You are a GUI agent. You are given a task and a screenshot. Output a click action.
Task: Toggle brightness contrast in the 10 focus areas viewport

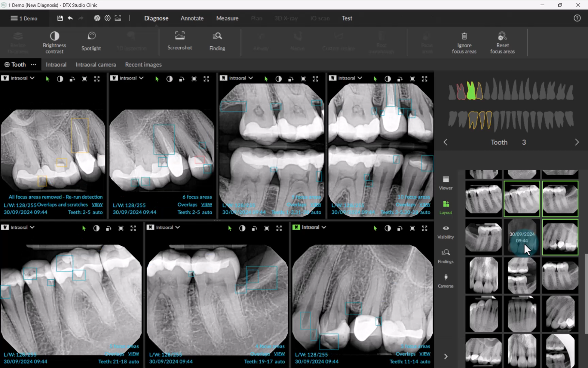[x=387, y=79]
